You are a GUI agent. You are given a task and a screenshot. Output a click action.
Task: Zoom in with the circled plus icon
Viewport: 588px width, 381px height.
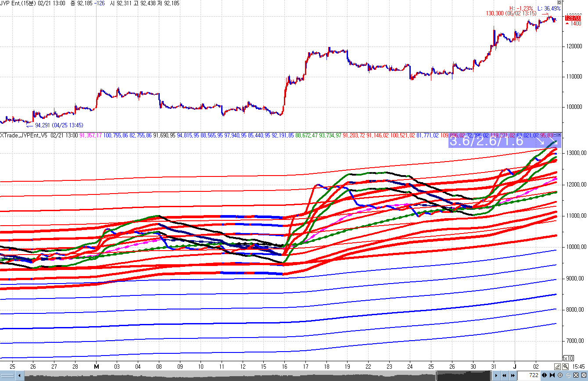tap(560, 375)
